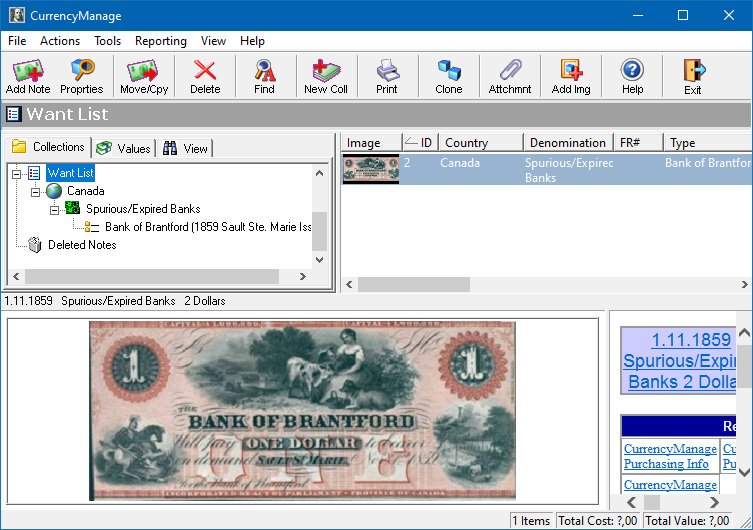This screenshot has height=530, width=753.
Task: Switch to the Values tab
Action: (x=124, y=148)
